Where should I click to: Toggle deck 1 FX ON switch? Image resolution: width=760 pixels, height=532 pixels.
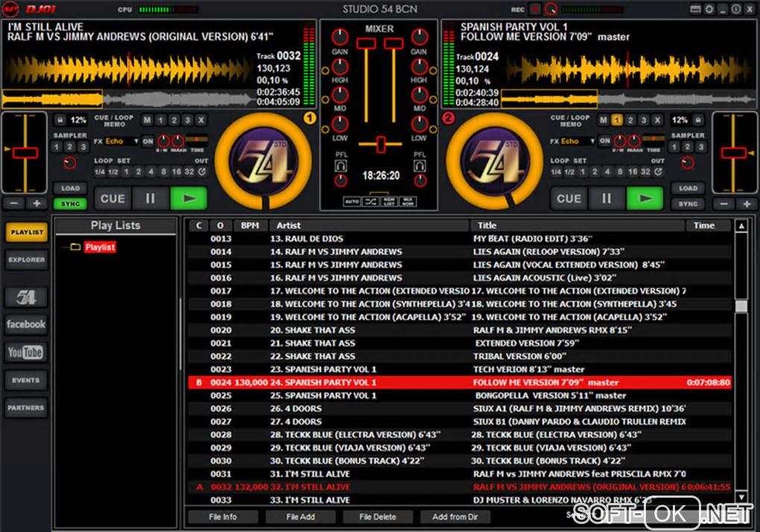(148, 141)
